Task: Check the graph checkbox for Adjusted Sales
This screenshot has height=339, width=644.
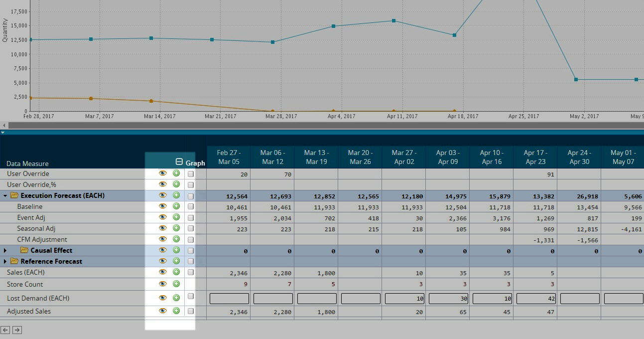Action: click(191, 311)
